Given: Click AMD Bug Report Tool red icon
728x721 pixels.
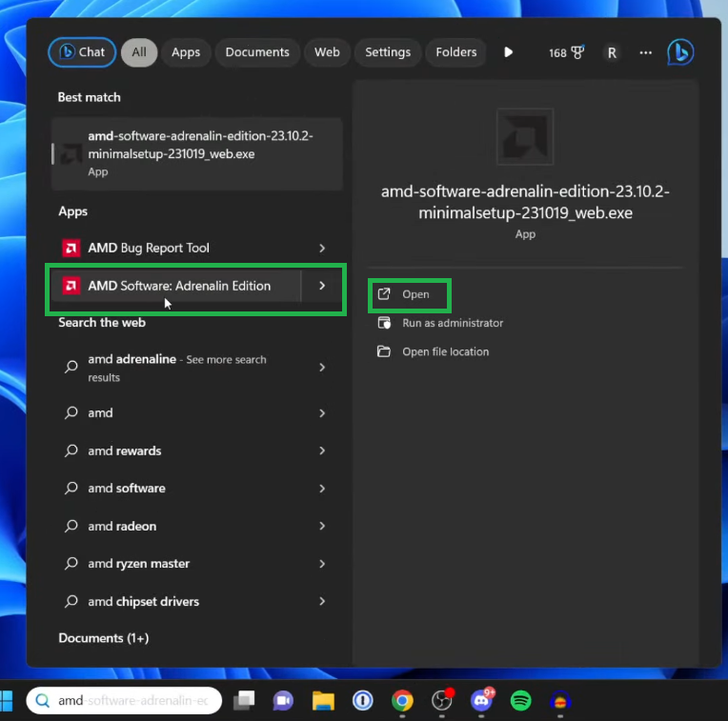Looking at the screenshot, I should (71, 249).
